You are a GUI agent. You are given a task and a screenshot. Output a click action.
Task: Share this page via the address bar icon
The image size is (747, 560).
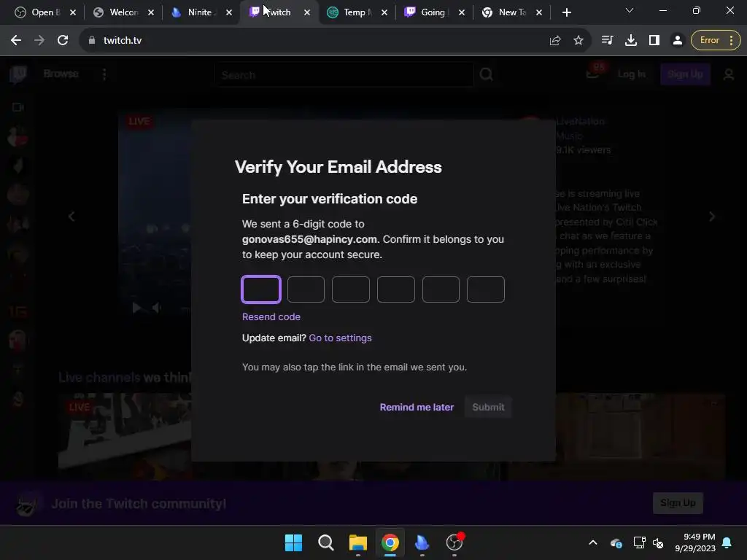tap(555, 41)
